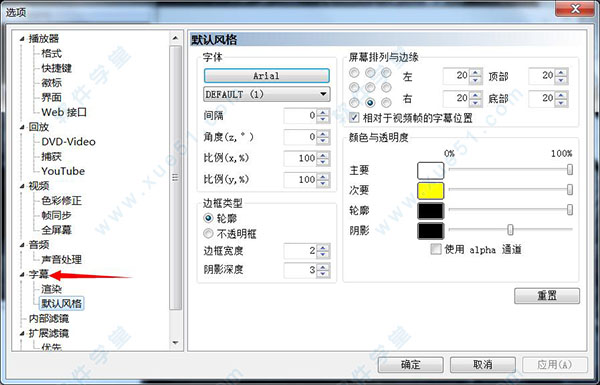Click the 轮廓 transparency slider handle
Viewport: 600px width, 385px height.
click(570, 209)
